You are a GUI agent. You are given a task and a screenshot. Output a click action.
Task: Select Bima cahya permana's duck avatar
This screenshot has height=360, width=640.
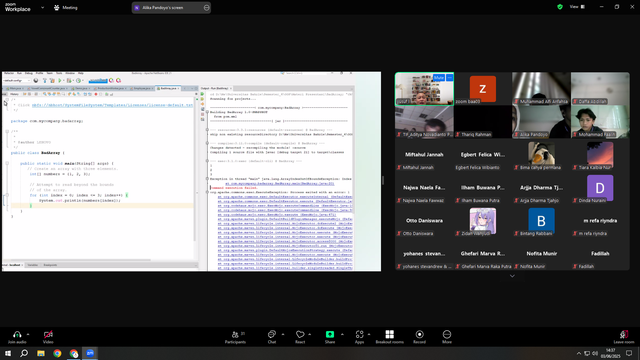[541, 153]
